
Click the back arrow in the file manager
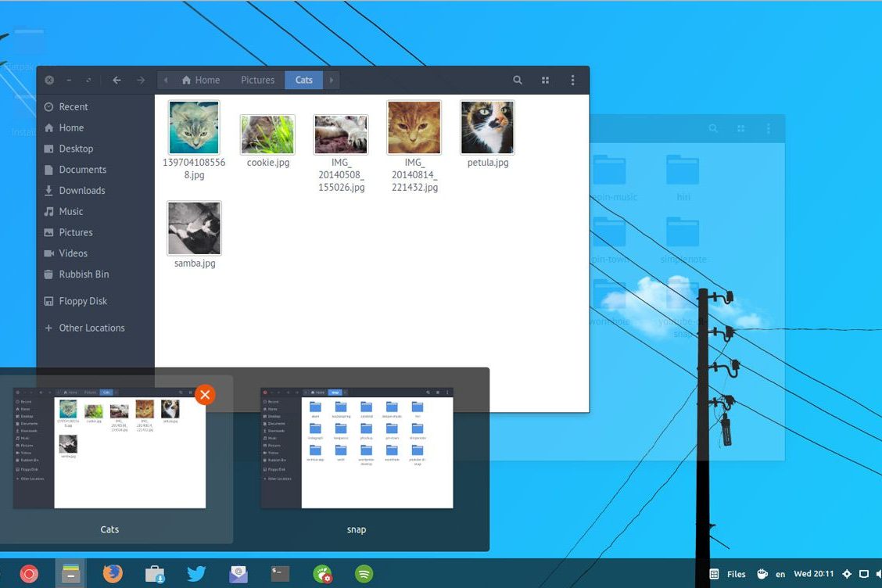tap(117, 80)
